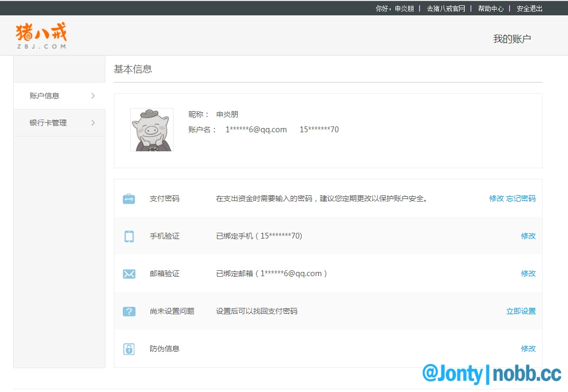The height and width of the screenshot is (392, 568).
Task: Go to 我的账户 in the header
Action: tap(511, 39)
